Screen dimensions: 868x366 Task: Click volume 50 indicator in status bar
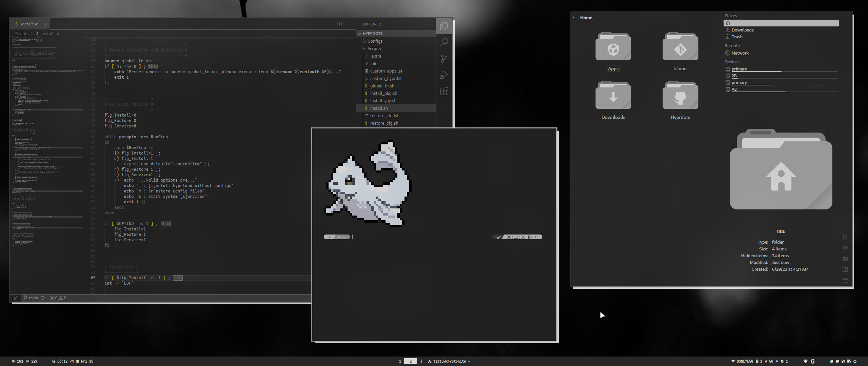coord(769,361)
